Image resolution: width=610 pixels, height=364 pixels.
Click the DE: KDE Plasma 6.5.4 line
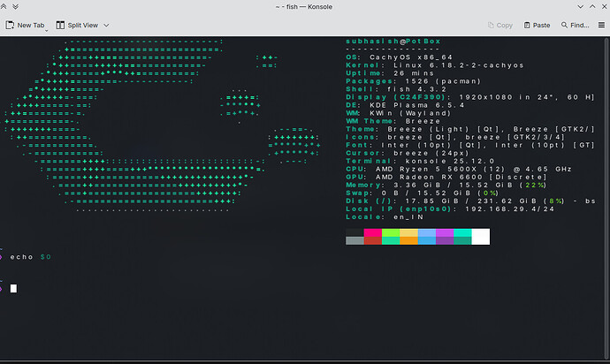point(405,105)
